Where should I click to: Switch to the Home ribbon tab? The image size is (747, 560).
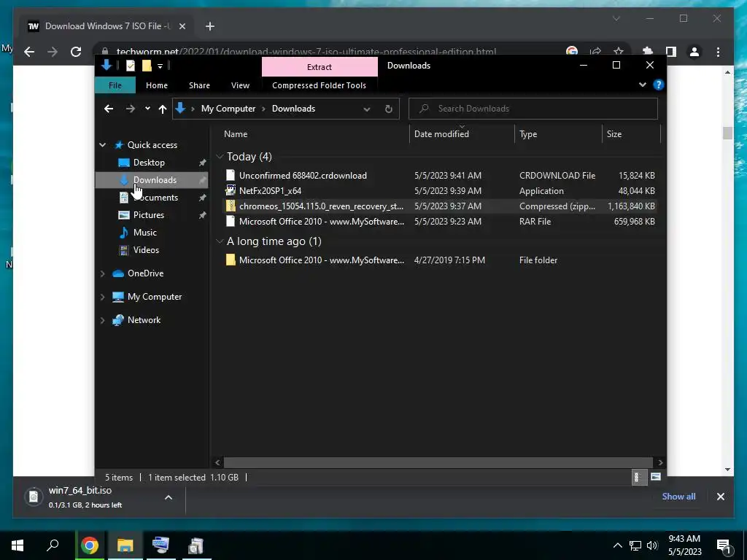(157, 85)
